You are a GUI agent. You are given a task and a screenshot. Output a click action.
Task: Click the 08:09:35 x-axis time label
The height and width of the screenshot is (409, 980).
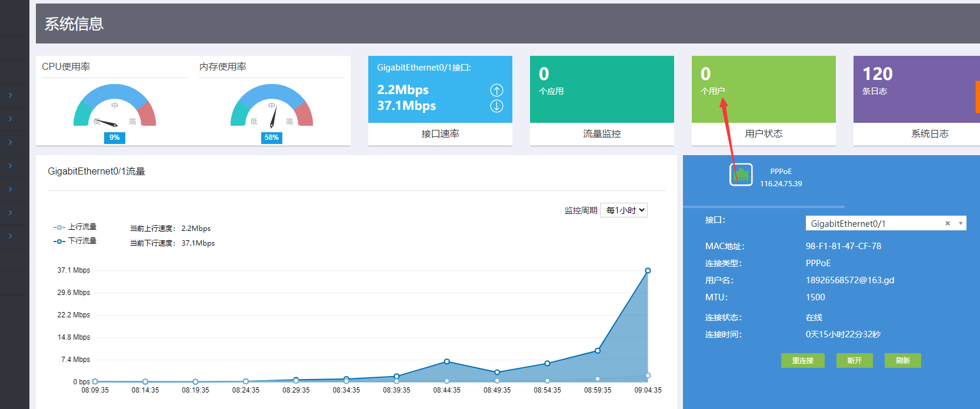pos(95,390)
